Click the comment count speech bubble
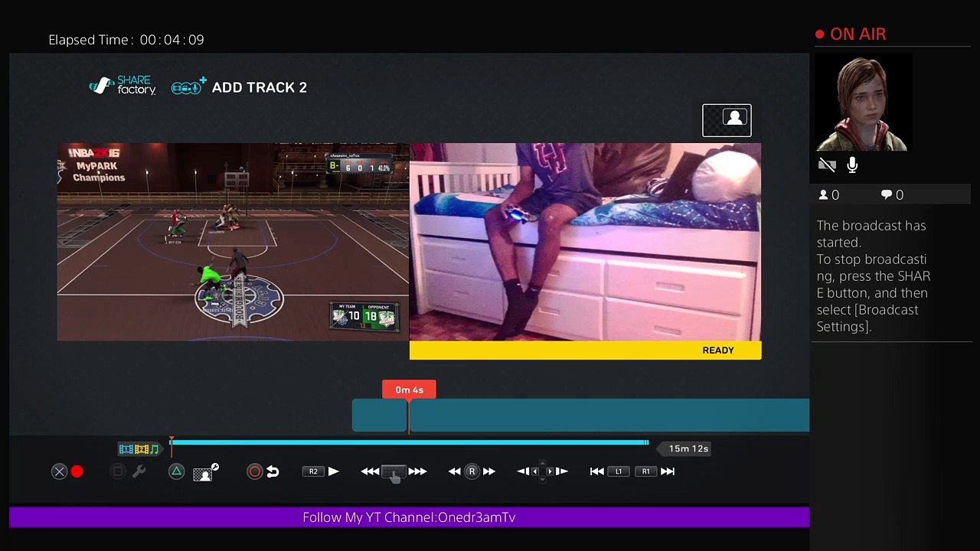 (887, 195)
